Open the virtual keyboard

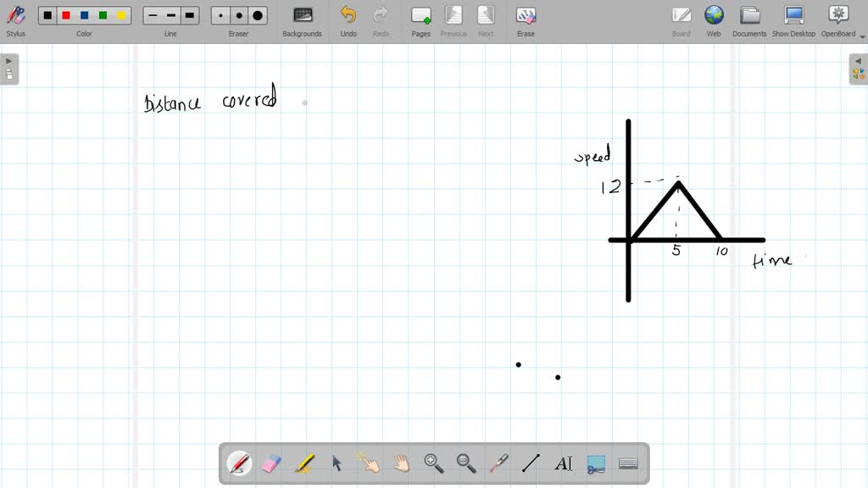[628, 463]
